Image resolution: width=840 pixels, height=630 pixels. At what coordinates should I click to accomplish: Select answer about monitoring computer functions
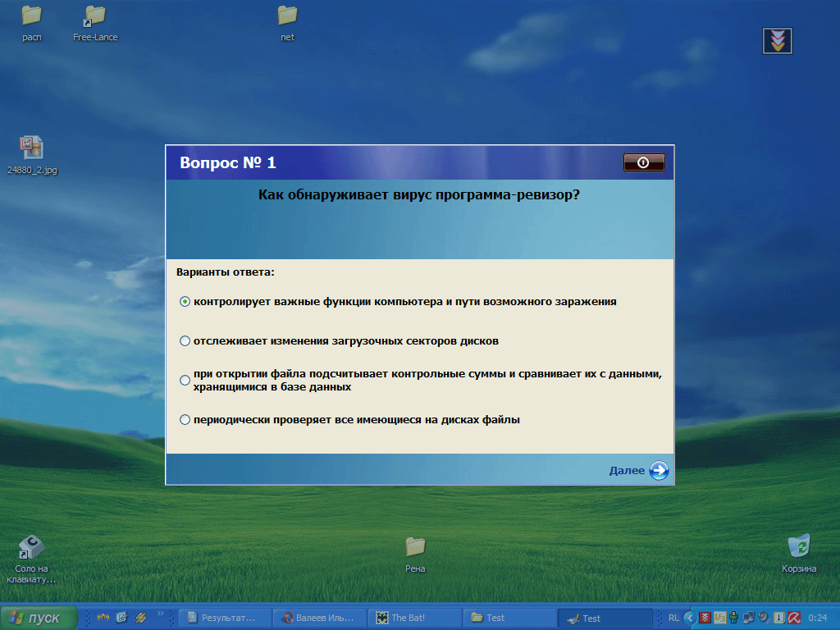point(184,302)
